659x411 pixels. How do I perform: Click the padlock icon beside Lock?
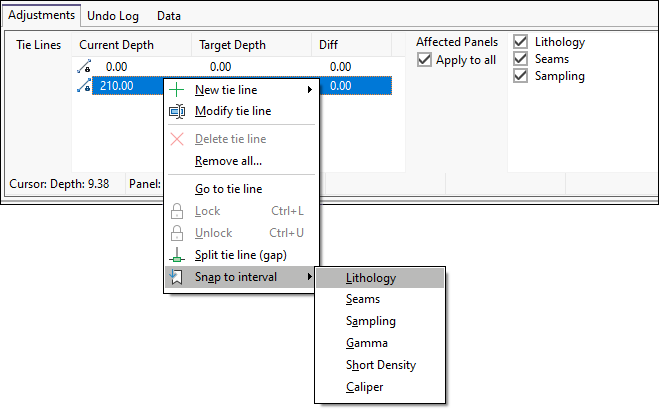177,211
